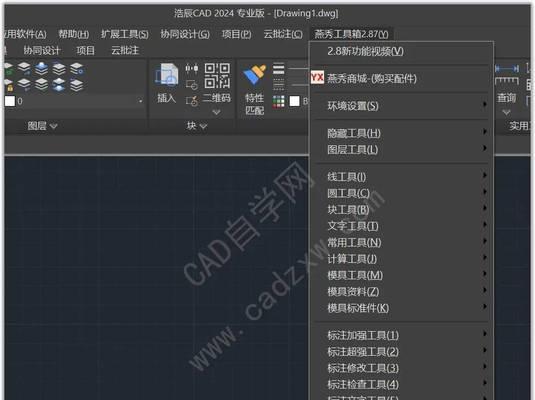Open the 计算工具(J) submenu

[401, 259]
